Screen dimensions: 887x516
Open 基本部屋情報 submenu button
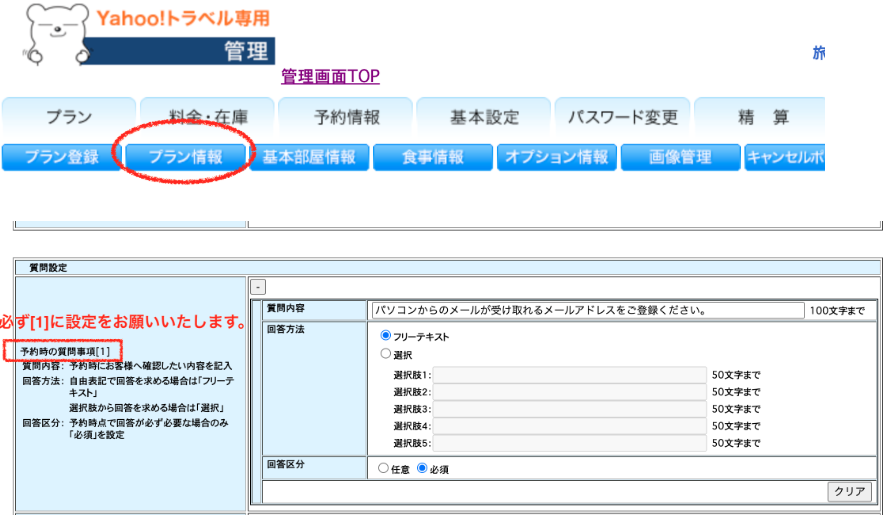pyautogui.click(x=309, y=157)
